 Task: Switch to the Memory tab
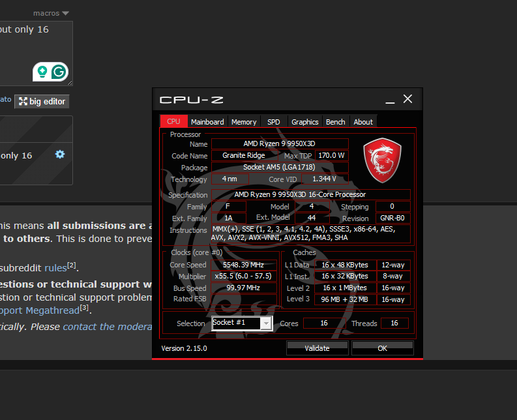(x=244, y=122)
